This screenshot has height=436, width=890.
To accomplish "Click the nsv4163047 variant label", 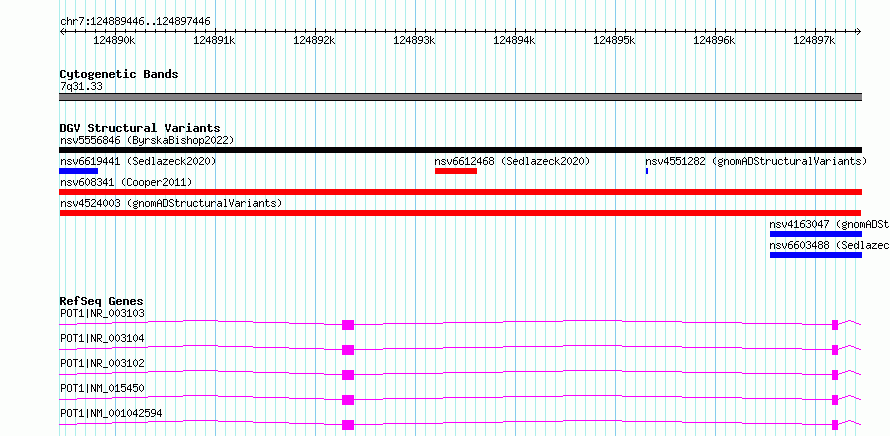I will (x=829, y=224).
